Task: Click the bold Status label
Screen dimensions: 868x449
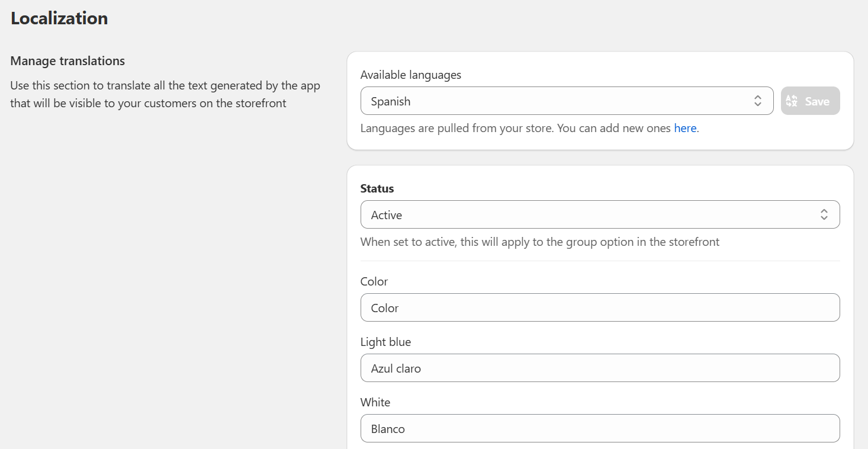Action: click(x=377, y=189)
